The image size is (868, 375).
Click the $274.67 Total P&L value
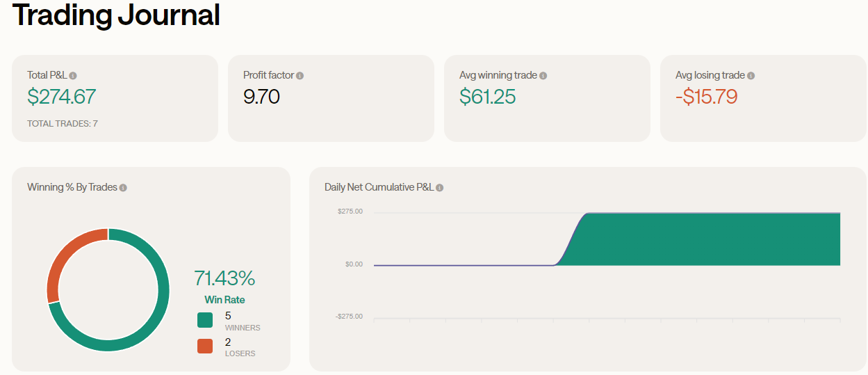[x=61, y=97]
